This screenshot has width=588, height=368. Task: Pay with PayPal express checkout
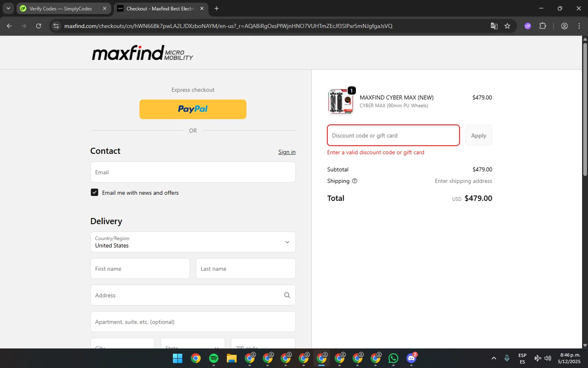[193, 109]
